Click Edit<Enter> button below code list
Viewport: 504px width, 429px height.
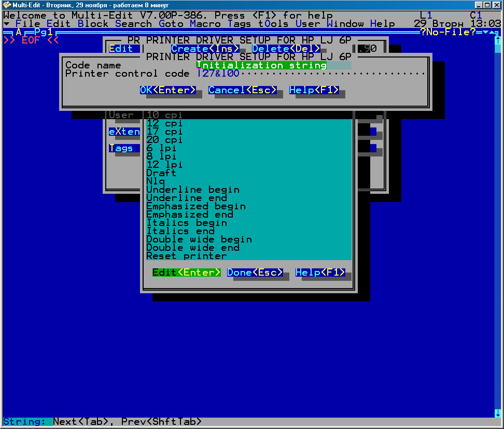187,273
